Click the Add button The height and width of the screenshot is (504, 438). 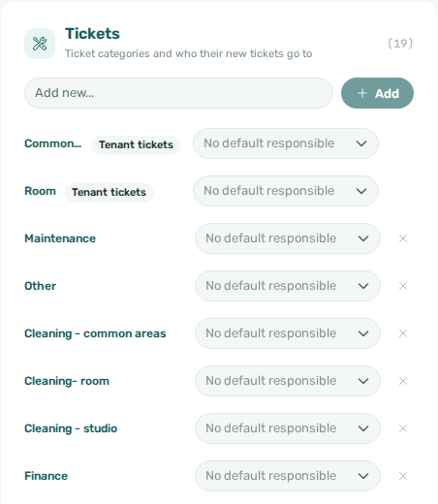(x=377, y=93)
